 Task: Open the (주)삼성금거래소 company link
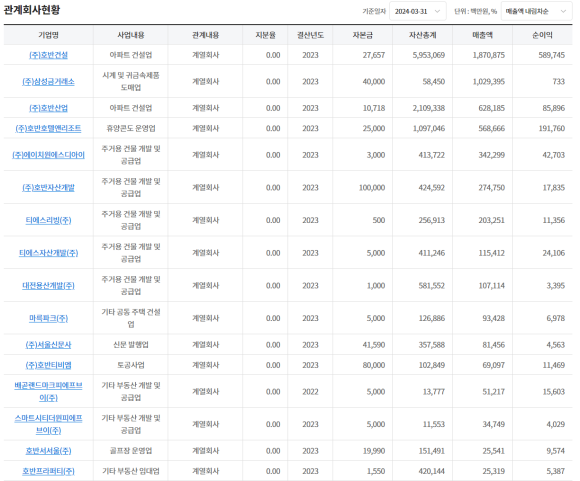tap(48, 81)
